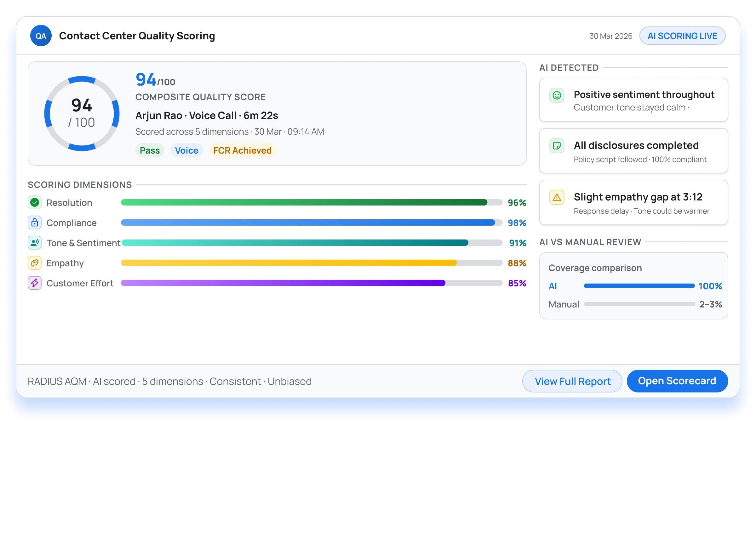Select the Voice tag

[186, 150]
